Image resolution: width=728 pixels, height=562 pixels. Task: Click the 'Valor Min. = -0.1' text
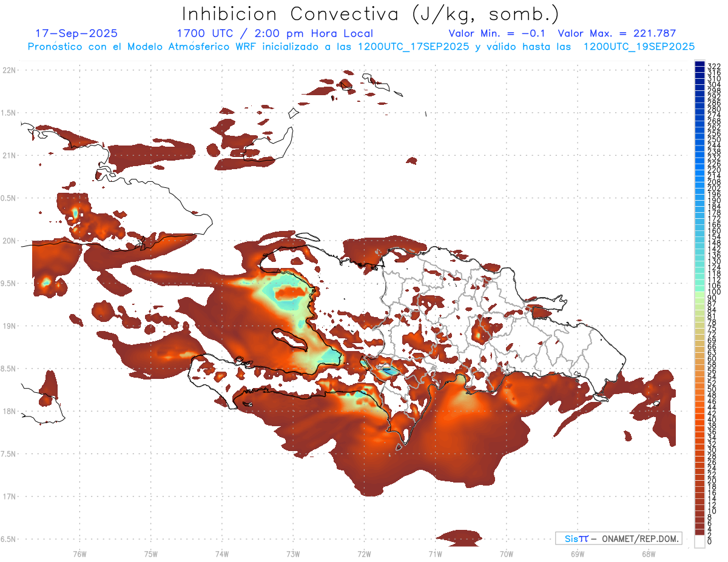[x=497, y=33]
